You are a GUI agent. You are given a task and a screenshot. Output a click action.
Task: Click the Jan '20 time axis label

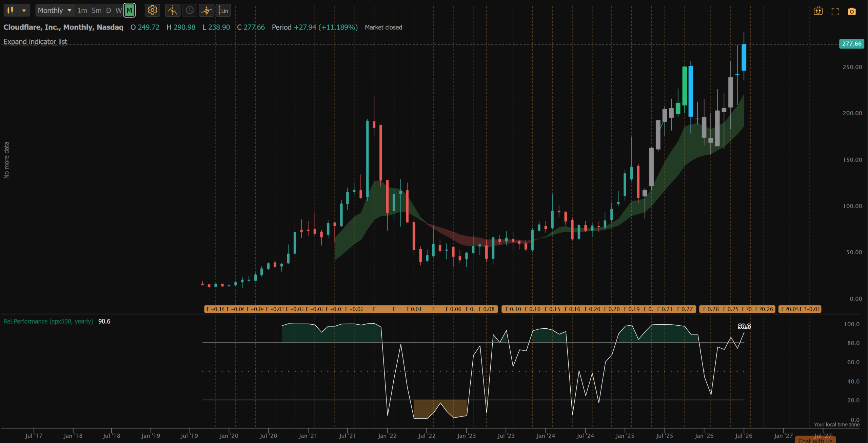click(229, 436)
